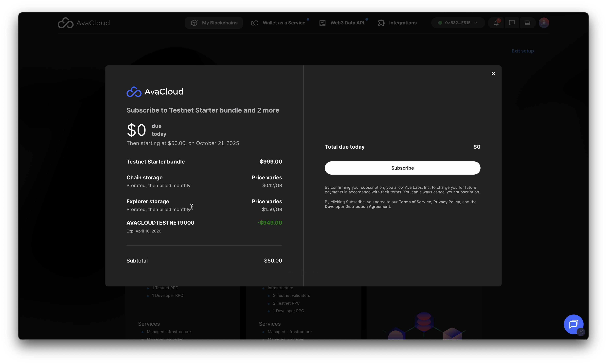Expand the 0x582...E815 wallet dropdown
This screenshot has height=364, width=607.
click(x=458, y=23)
